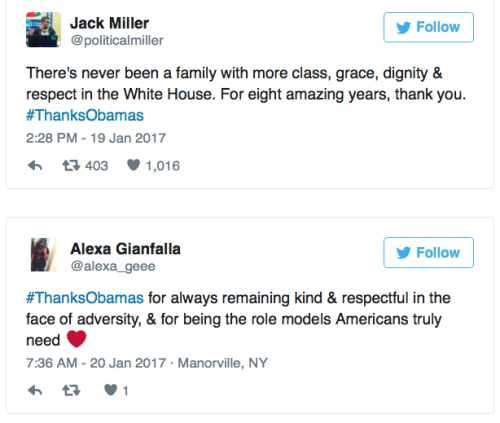Reply to Jack Miller's tweet
The height and width of the screenshot is (423, 500).
pyautogui.click(x=35, y=165)
